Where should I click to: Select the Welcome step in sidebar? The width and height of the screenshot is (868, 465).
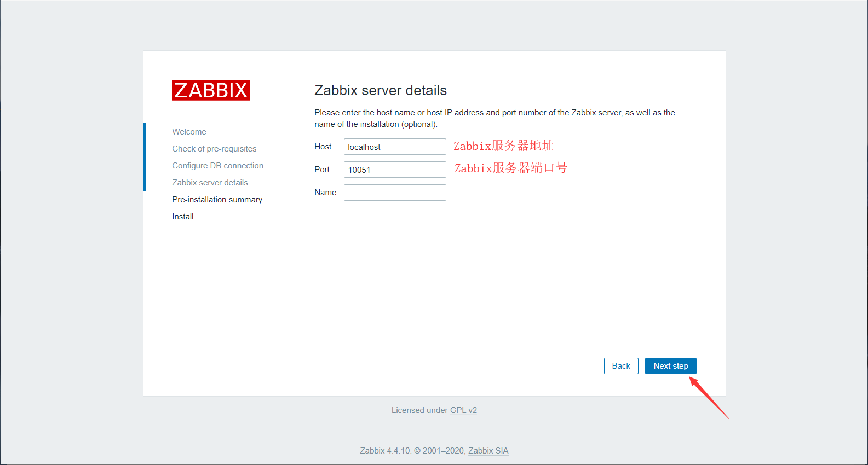click(x=189, y=132)
